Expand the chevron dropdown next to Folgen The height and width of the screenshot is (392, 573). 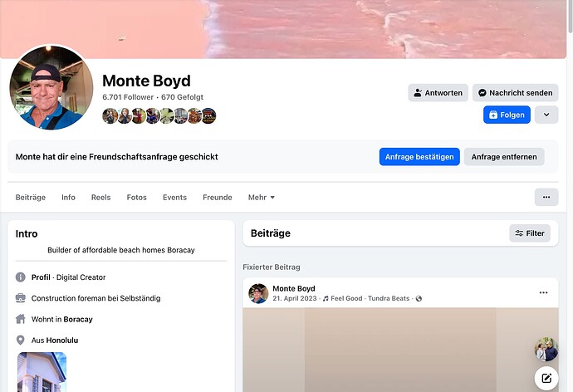pos(546,115)
